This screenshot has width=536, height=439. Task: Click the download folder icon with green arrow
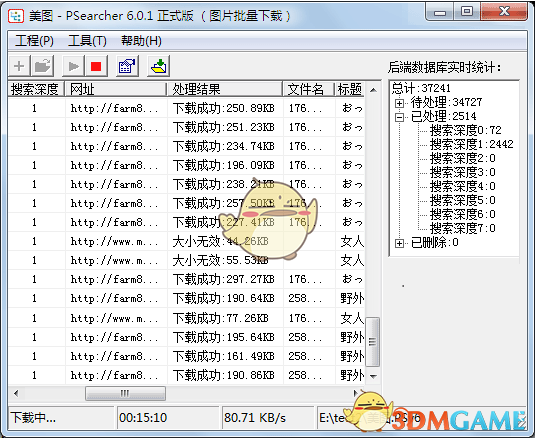click(159, 66)
